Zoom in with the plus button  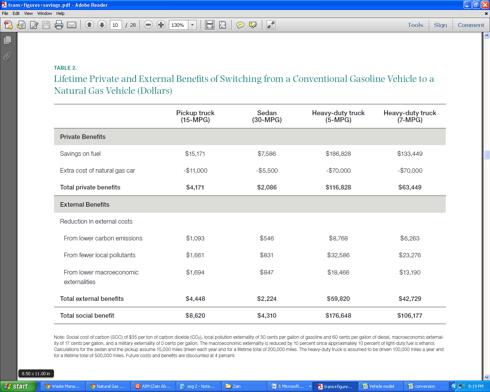[x=161, y=25]
